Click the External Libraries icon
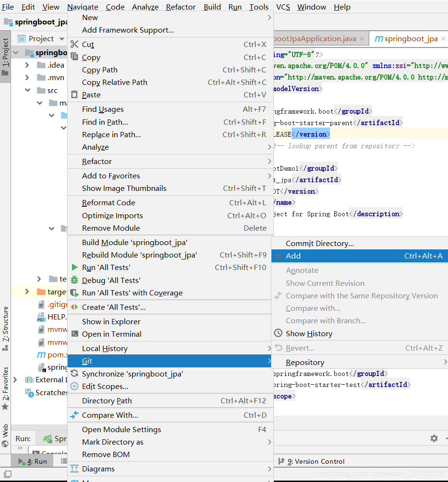Image resolution: width=448 pixels, height=482 pixels. pyautogui.click(x=29, y=380)
